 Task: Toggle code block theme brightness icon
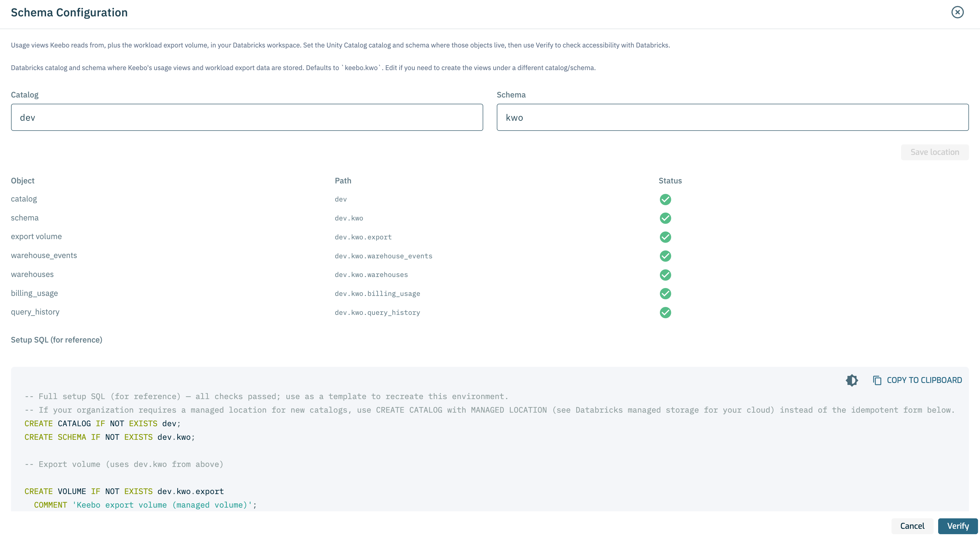[852, 380]
